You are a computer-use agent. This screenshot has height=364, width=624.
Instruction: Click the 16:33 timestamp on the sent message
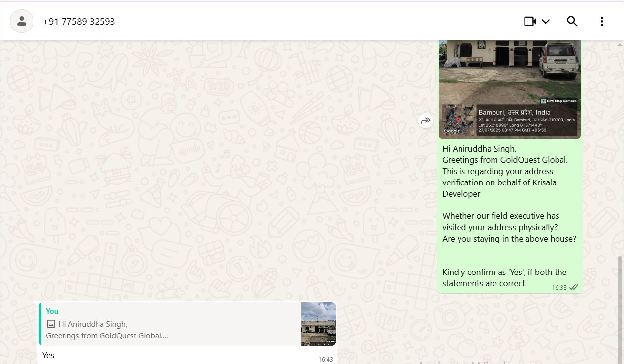[x=559, y=288]
